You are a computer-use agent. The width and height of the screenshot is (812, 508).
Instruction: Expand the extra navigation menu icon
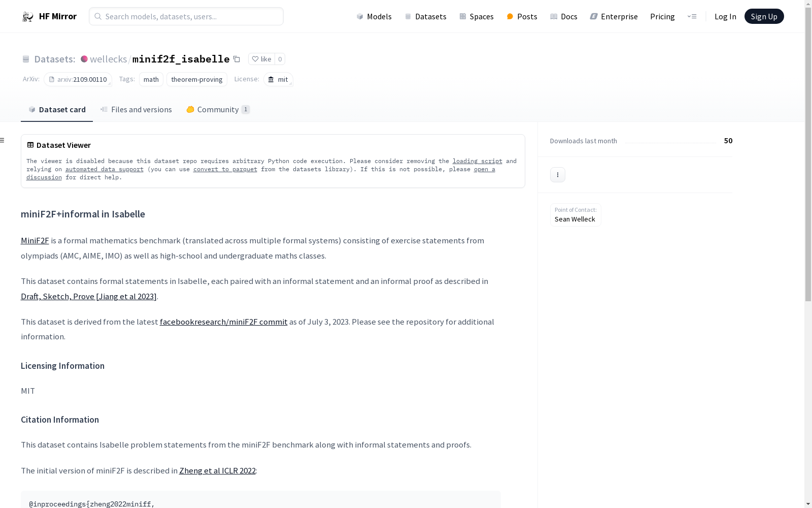point(692,16)
